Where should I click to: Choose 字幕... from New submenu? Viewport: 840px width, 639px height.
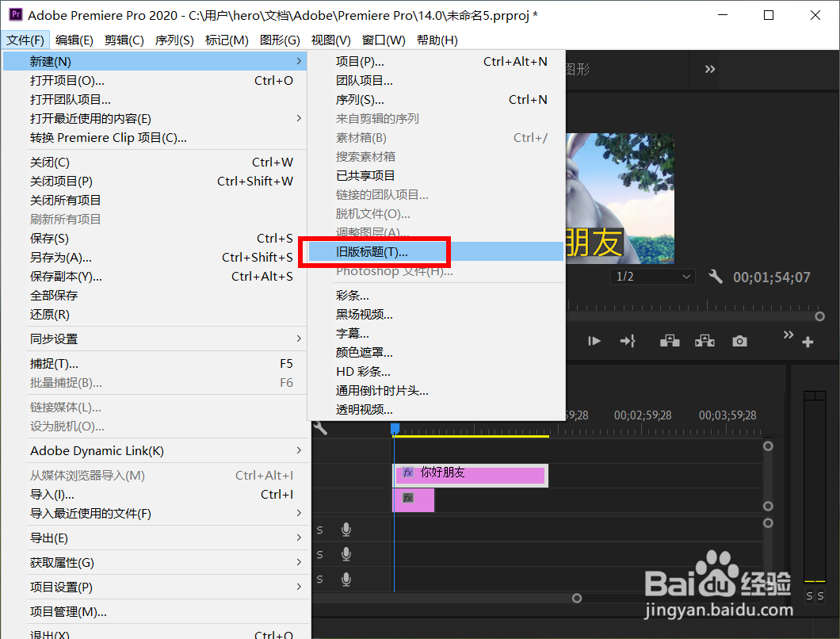click(436, 334)
